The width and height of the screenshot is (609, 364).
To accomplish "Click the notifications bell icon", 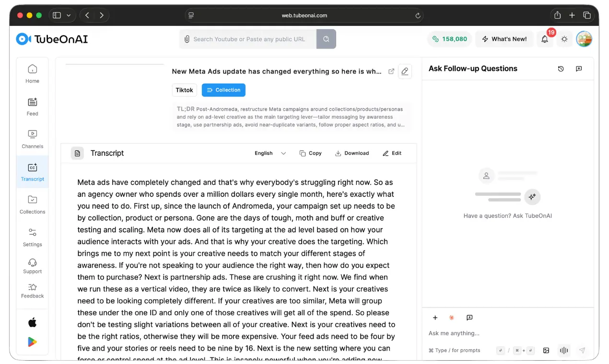I will 545,39.
